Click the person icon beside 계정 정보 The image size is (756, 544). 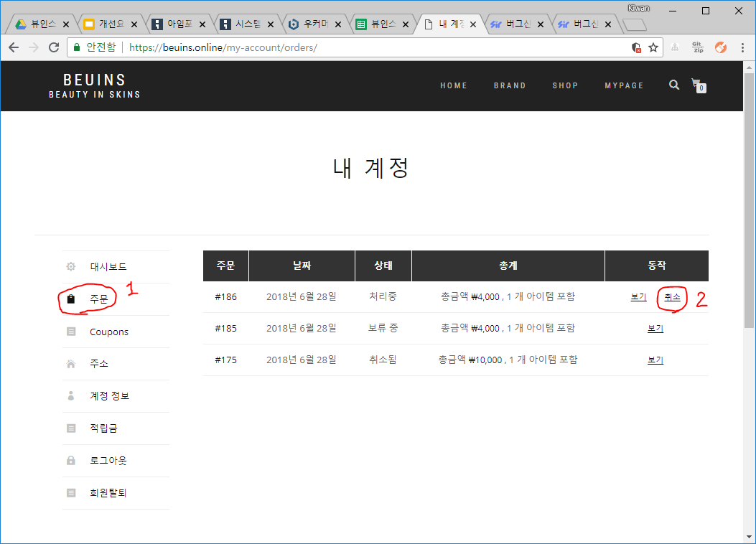point(71,395)
